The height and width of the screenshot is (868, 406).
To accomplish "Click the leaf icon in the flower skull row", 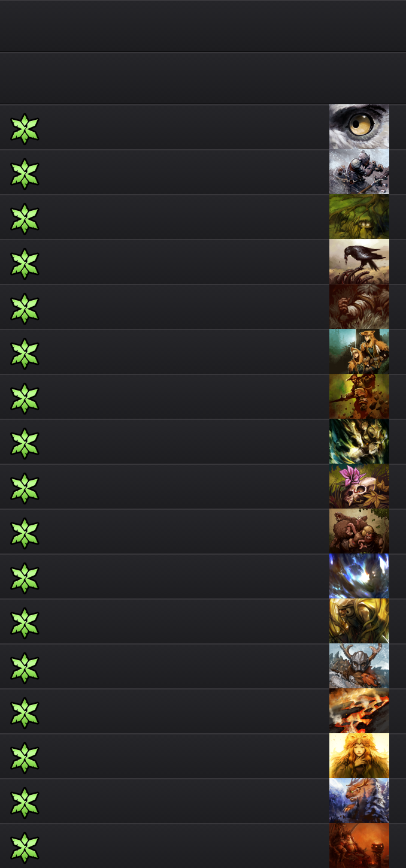I will (25, 488).
